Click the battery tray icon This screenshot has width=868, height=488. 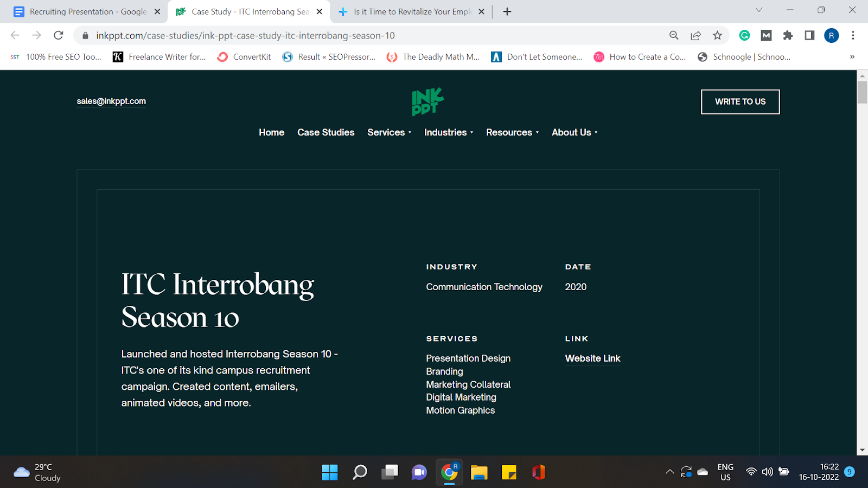[784, 472]
